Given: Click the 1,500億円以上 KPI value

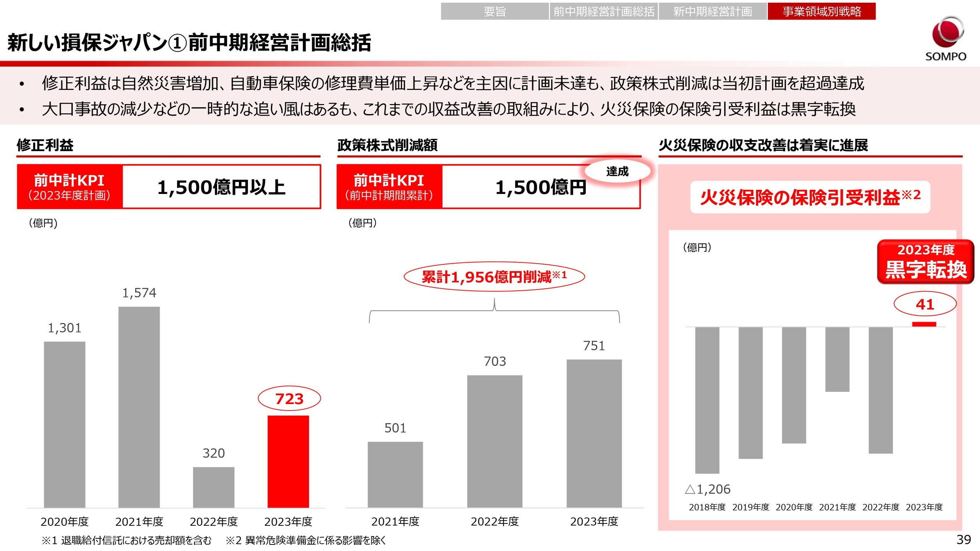Looking at the screenshot, I should point(221,187).
